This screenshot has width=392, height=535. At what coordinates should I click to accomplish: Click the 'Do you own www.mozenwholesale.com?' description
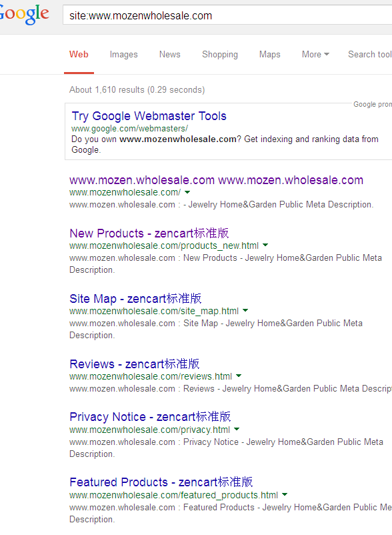[x=225, y=144]
